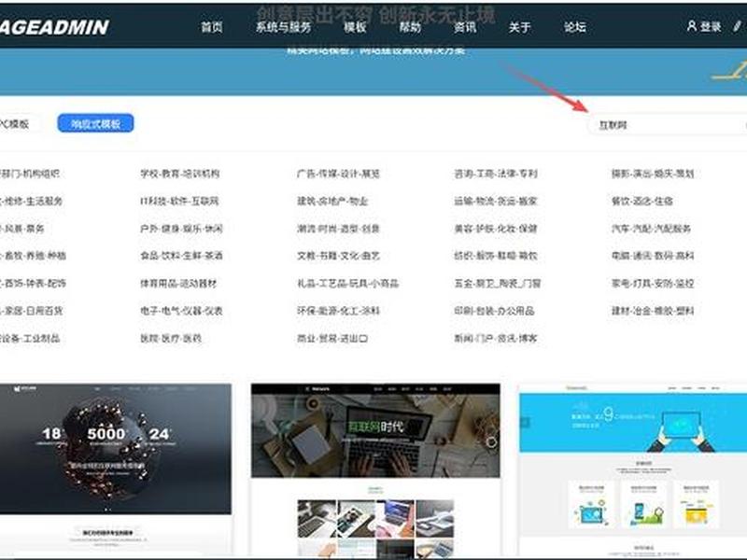
Task: Select the 潮流-时尚-造型-创意 category
Action: click(x=338, y=229)
